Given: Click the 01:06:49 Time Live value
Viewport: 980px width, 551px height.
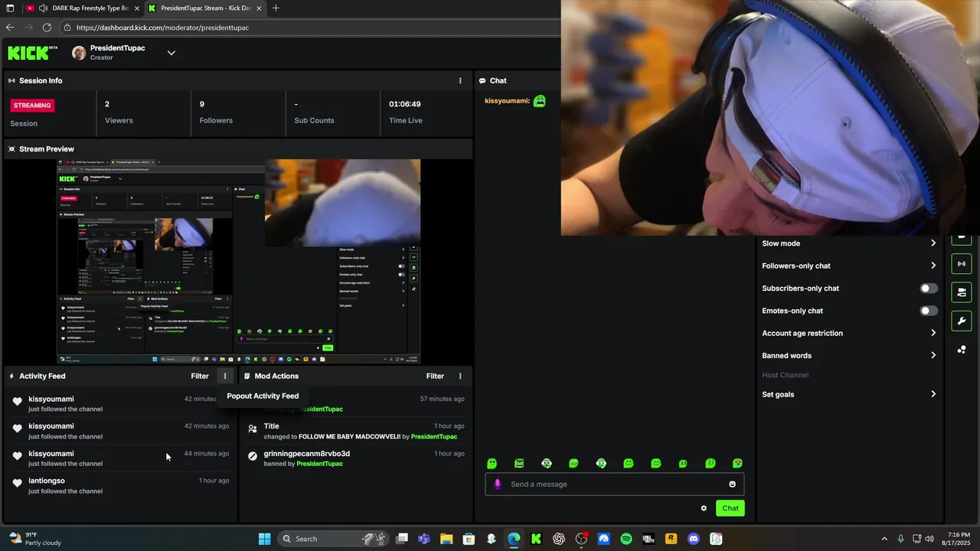Looking at the screenshot, I should pos(405,104).
